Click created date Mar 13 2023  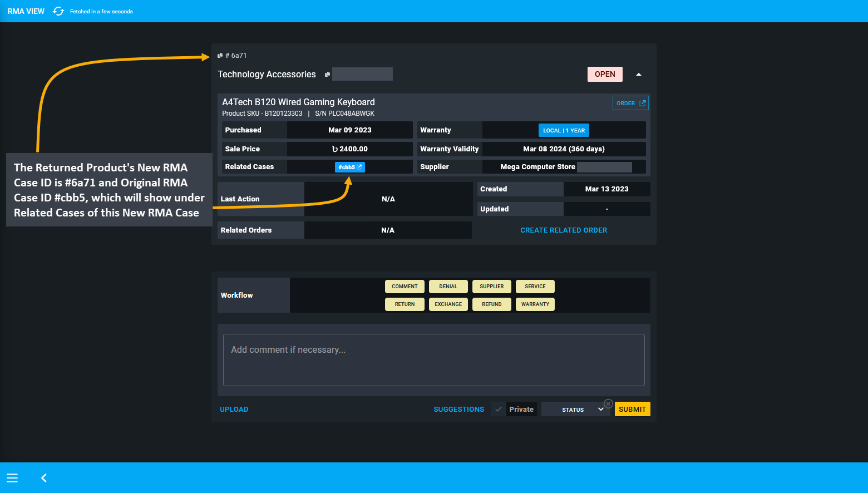coord(607,189)
